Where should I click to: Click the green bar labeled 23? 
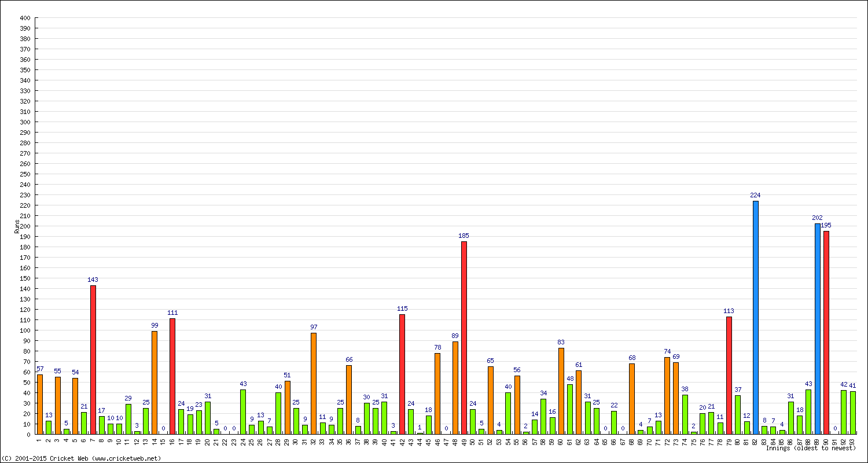(x=198, y=422)
